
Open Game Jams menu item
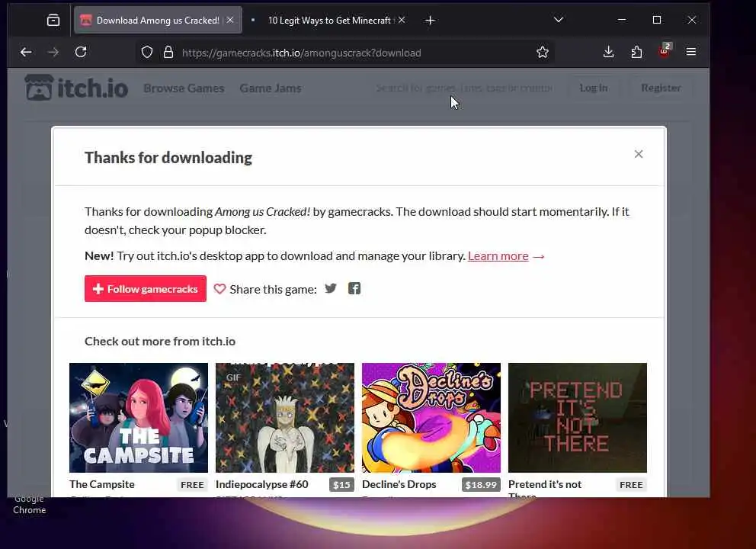point(271,88)
